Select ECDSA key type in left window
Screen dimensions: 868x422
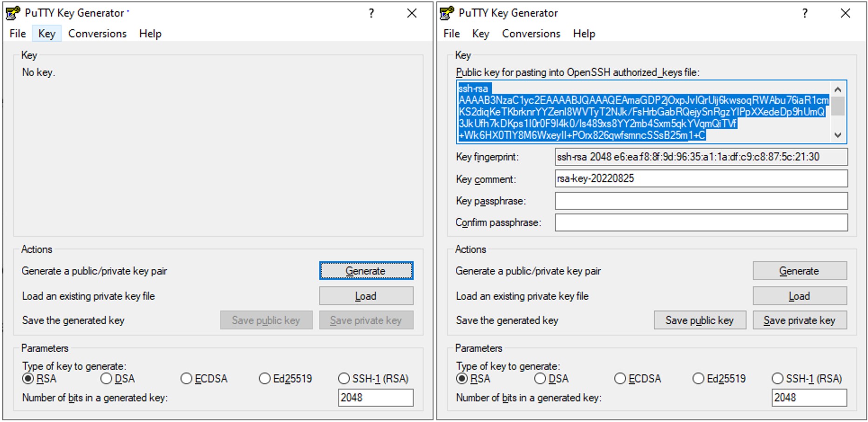[x=187, y=379]
